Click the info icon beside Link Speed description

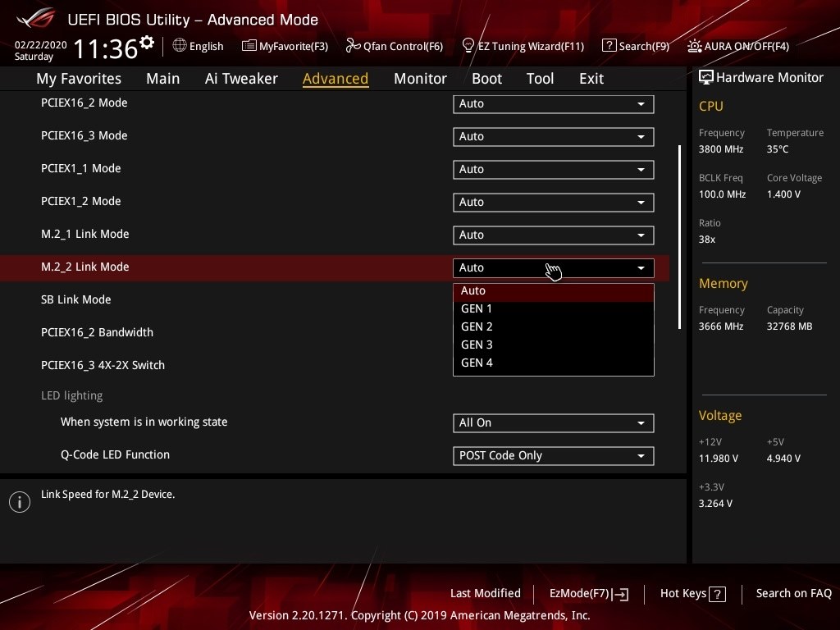[19, 501]
